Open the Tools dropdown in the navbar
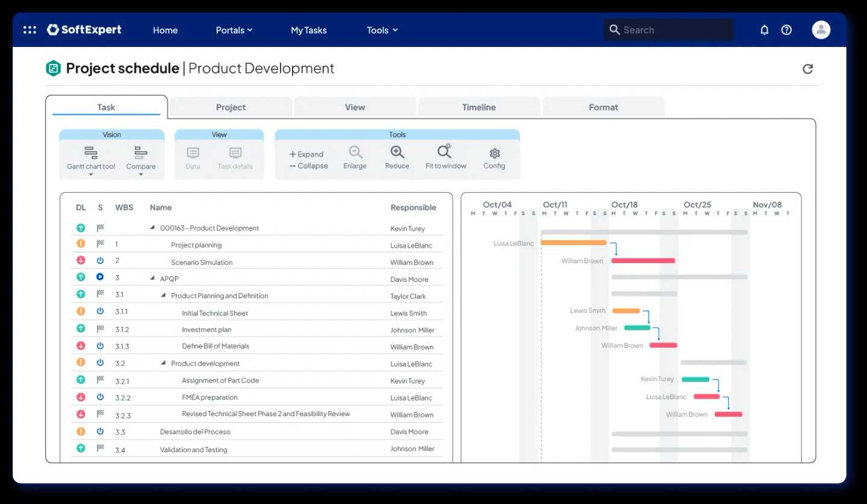Viewport: 867px width, 504px height. (x=382, y=30)
